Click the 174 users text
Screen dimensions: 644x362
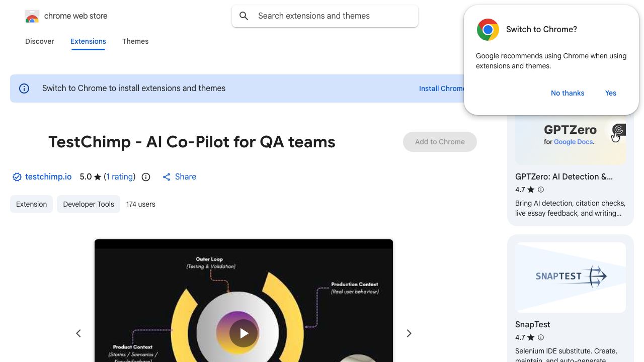click(141, 204)
